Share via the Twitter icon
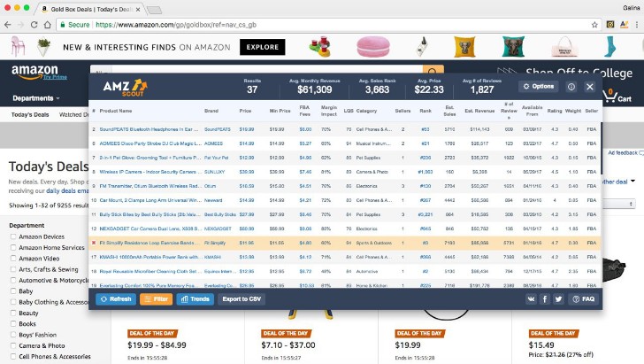 [558, 299]
